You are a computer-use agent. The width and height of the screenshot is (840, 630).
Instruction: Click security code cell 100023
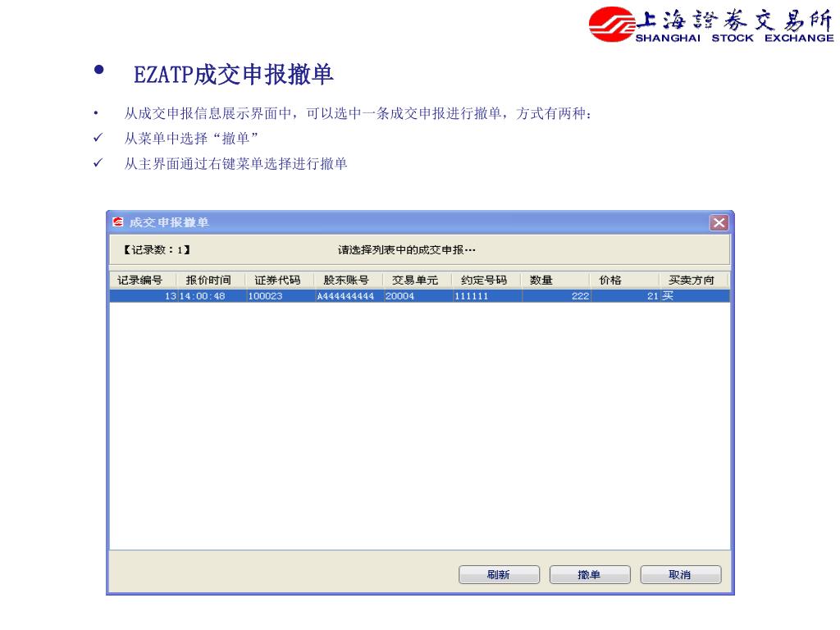[x=281, y=296]
